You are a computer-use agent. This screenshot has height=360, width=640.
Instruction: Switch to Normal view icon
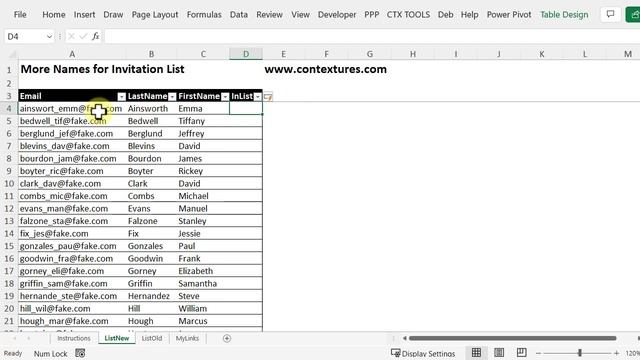coord(476,353)
